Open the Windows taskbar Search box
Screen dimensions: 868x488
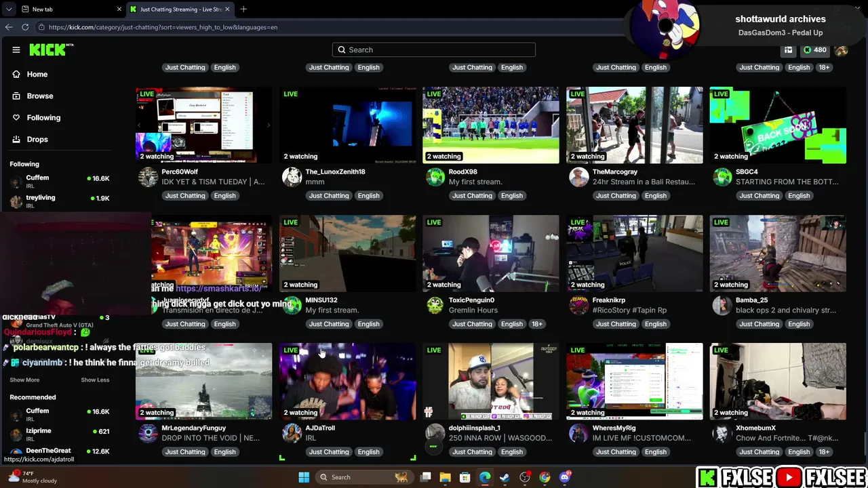tap(363, 477)
